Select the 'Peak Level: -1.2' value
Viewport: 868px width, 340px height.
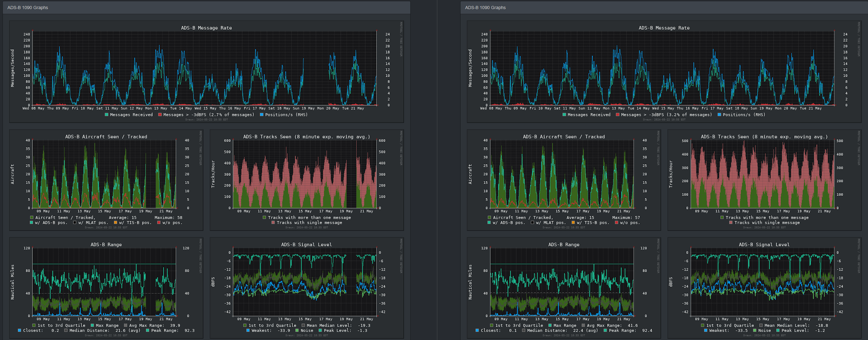tap(803, 330)
